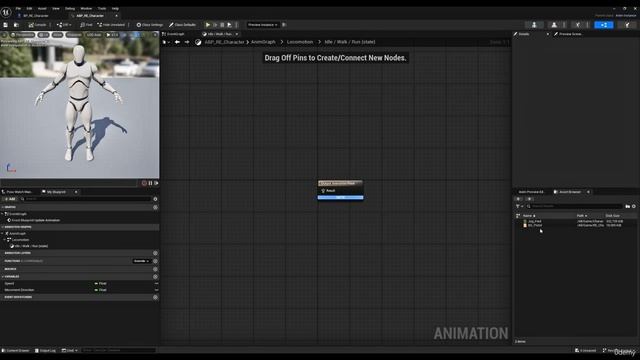Viewport: 640px width, 360px height.
Task: Start play simulation with green Play icon
Action: pyautogui.click(x=208, y=25)
